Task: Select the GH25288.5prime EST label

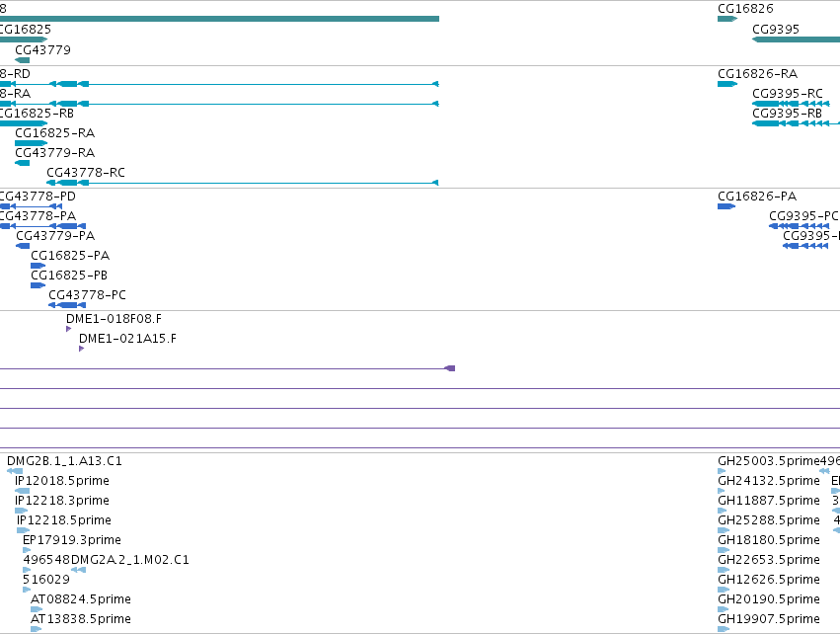Action: pos(769,520)
